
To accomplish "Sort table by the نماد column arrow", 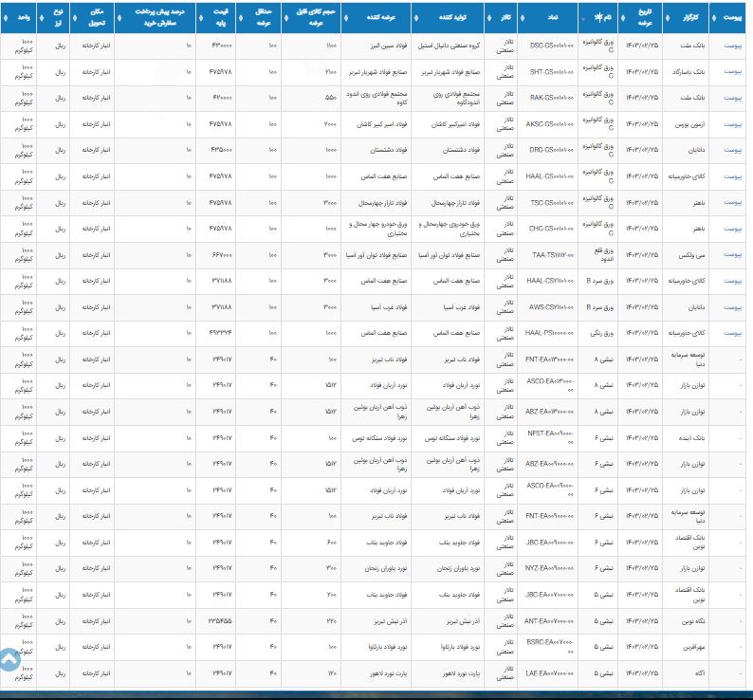I will pos(523,18).
